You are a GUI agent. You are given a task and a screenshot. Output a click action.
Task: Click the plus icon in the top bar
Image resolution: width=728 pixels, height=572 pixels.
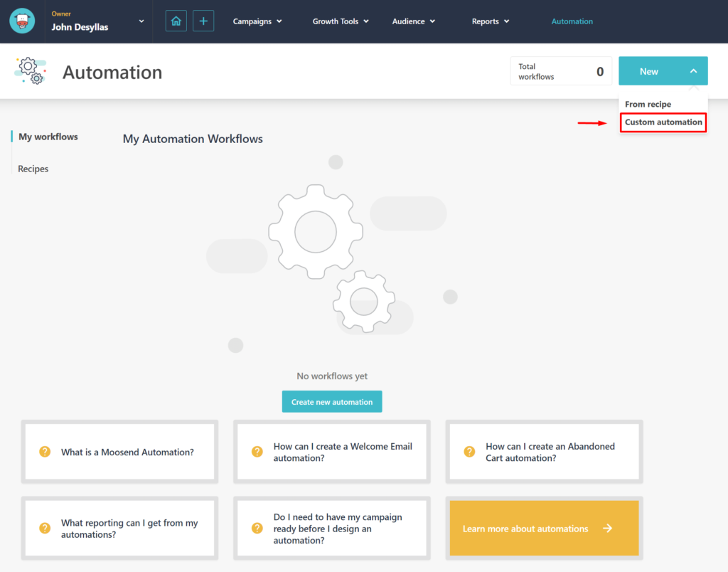pos(203,21)
